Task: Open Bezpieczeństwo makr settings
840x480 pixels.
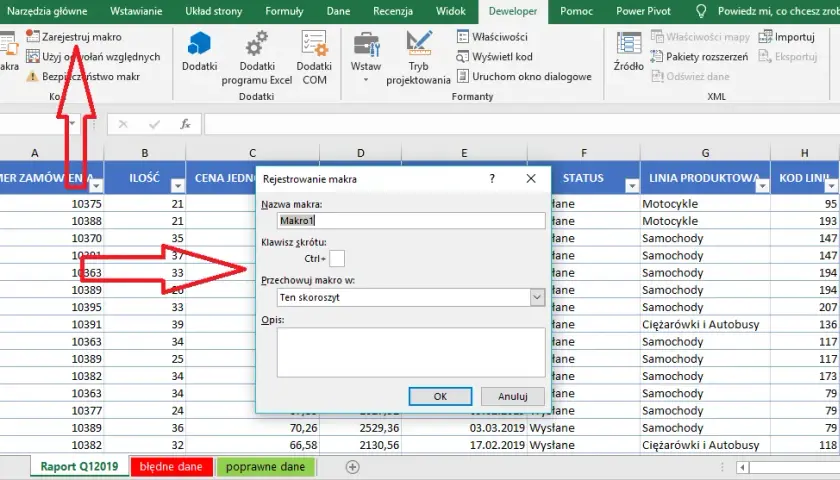Action: click(x=83, y=76)
